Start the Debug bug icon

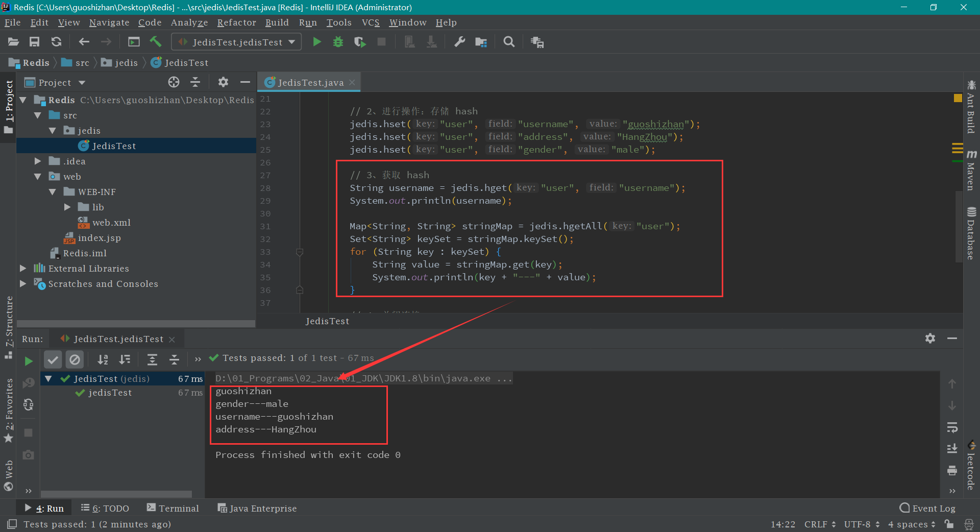click(338, 42)
